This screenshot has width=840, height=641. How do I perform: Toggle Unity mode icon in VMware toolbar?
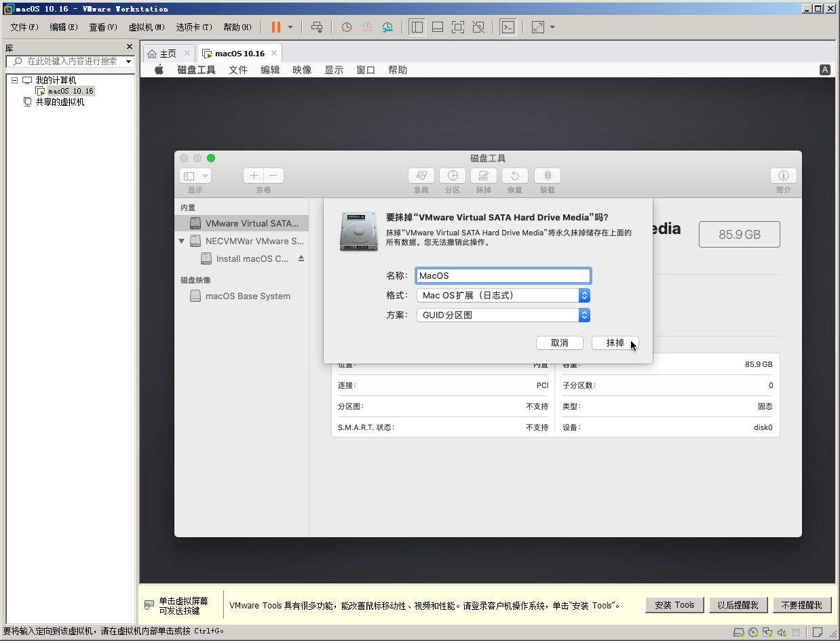click(478, 27)
